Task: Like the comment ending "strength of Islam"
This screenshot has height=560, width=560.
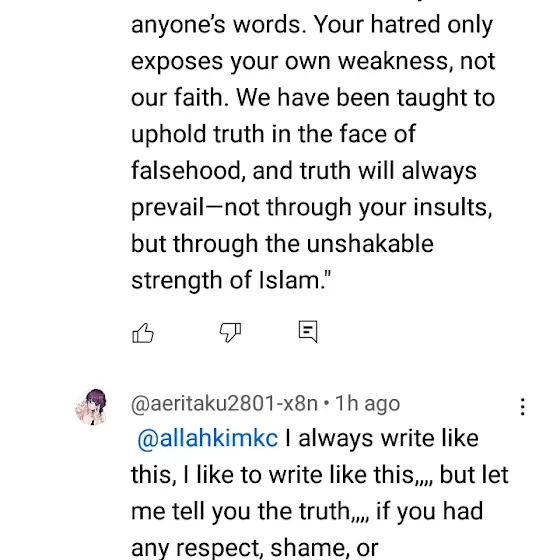Action: (x=143, y=333)
